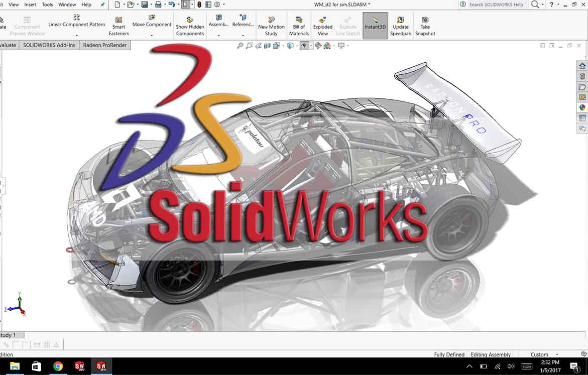
Task: Open the Appearances color ball tab in the task pane
Action: (x=582, y=107)
